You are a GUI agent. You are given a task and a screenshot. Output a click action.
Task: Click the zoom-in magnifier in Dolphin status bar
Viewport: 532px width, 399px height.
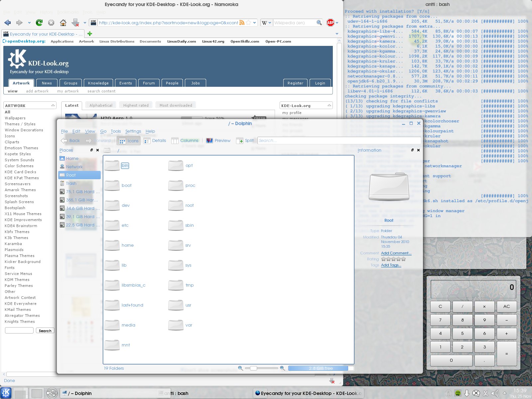coord(282,368)
